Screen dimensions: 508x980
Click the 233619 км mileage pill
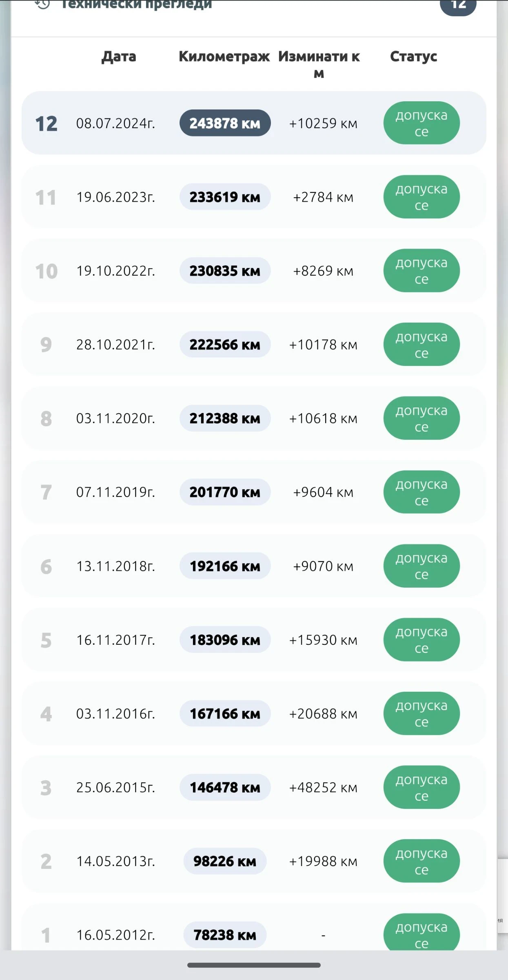pyautogui.click(x=225, y=197)
